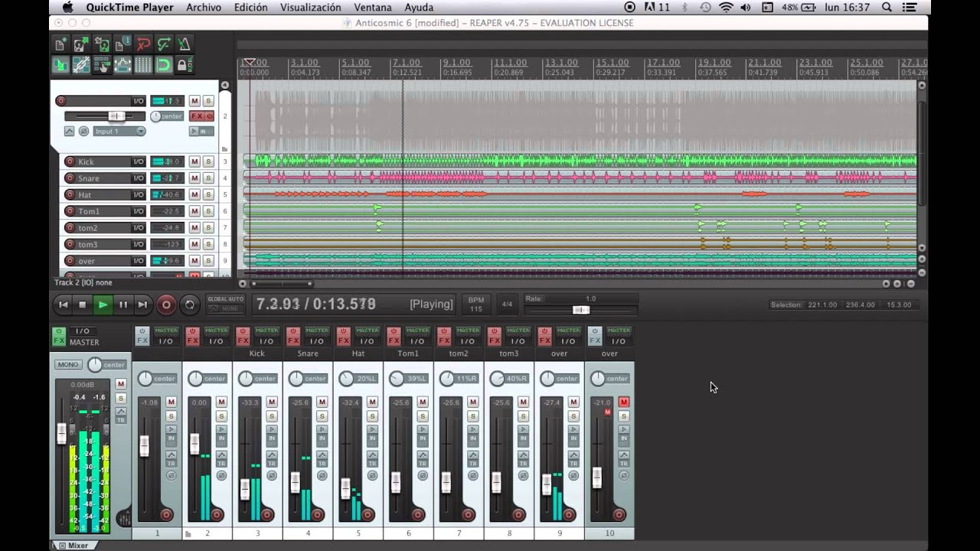Open the Global Auto mode dropdown
This screenshot has width=980, height=551.
point(225,304)
